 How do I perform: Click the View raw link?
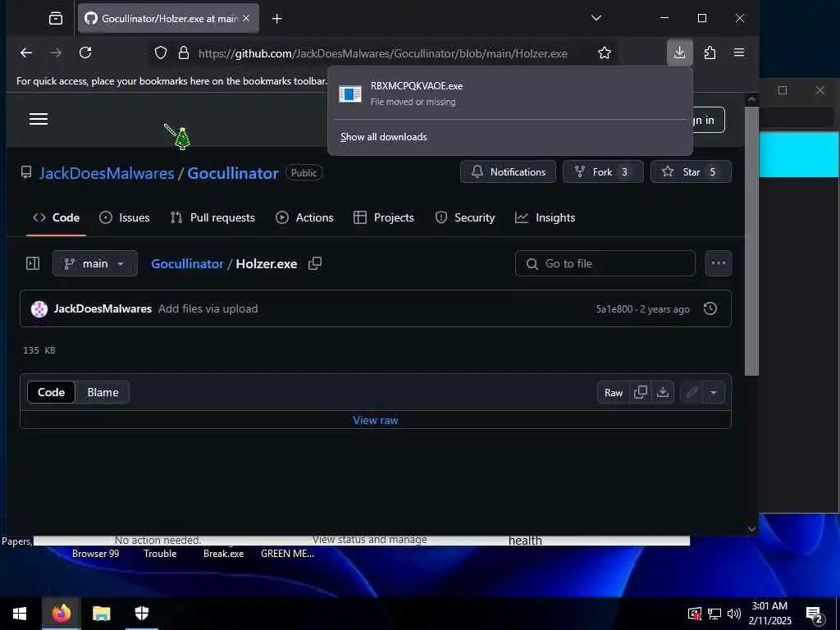point(375,421)
